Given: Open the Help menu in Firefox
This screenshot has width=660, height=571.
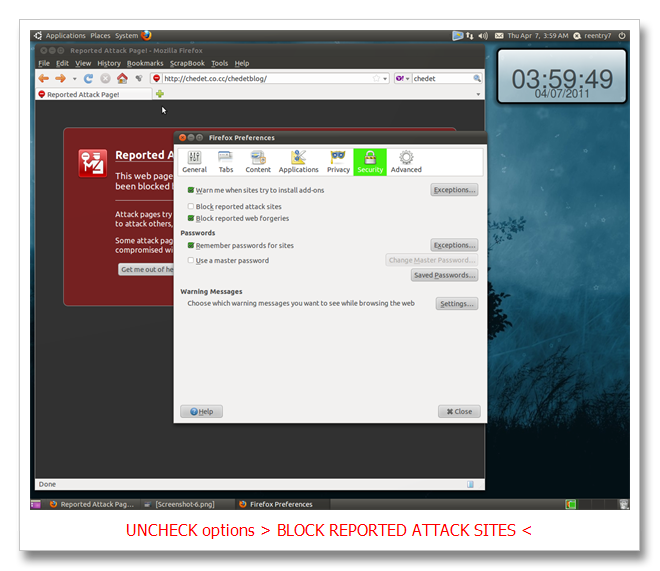Looking at the screenshot, I should click(242, 63).
